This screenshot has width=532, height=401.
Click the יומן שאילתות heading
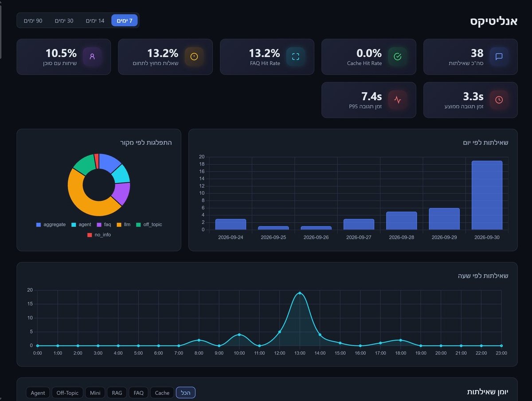point(488,392)
